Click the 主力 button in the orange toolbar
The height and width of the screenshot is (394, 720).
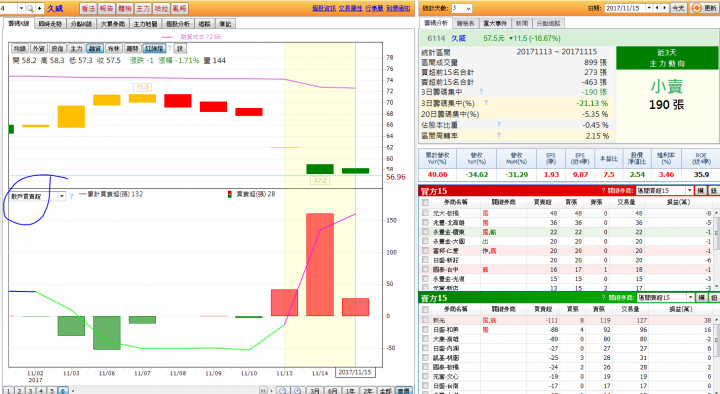[x=143, y=8]
